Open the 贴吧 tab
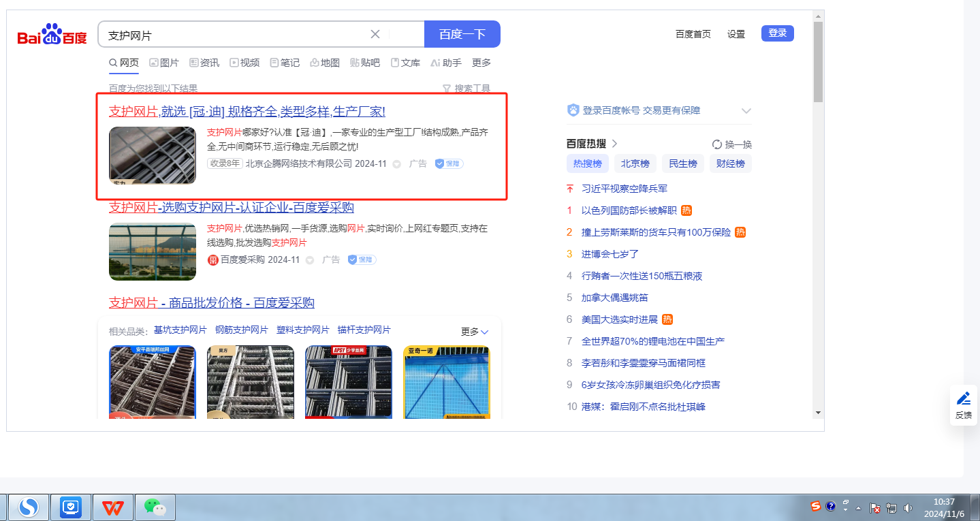The image size is (980, 521). point(365,63)
